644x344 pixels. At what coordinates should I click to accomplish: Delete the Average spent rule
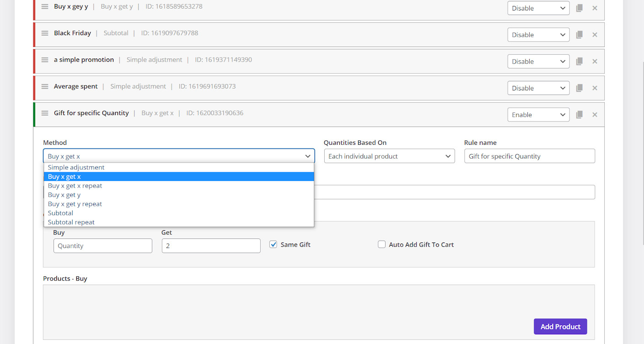pyautogui.click(x=595, y=88)
